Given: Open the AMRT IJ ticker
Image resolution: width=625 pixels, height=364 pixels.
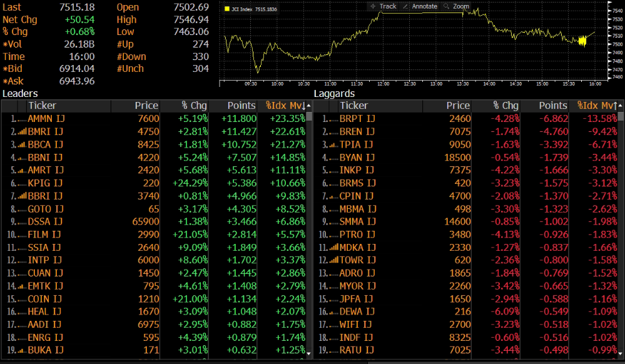Looking at the screenshot, I should point(46,170).
